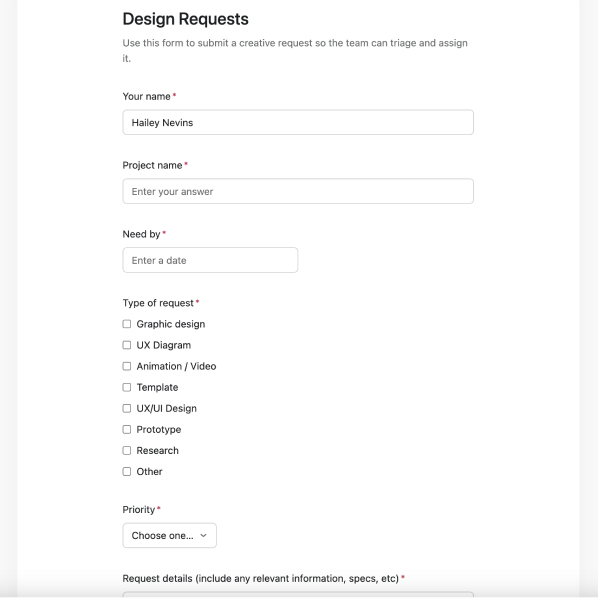Enable the Template checkbox

(x=127, y=387)
